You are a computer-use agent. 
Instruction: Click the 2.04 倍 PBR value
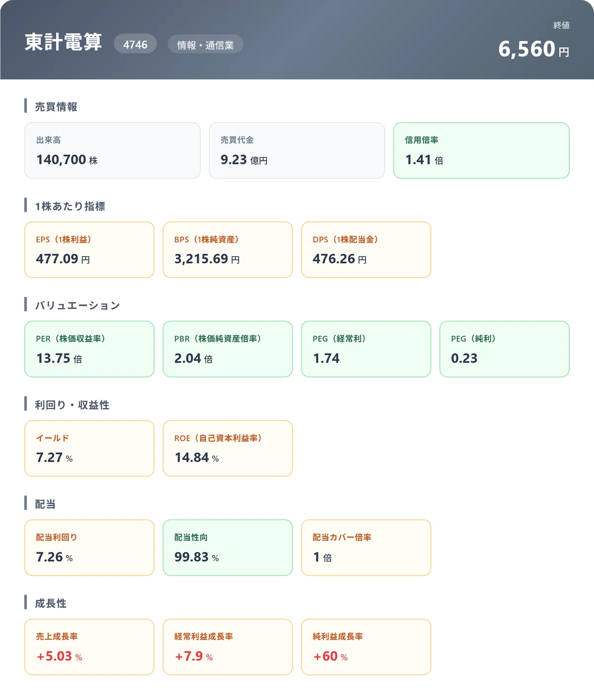(x=194, y=358)
